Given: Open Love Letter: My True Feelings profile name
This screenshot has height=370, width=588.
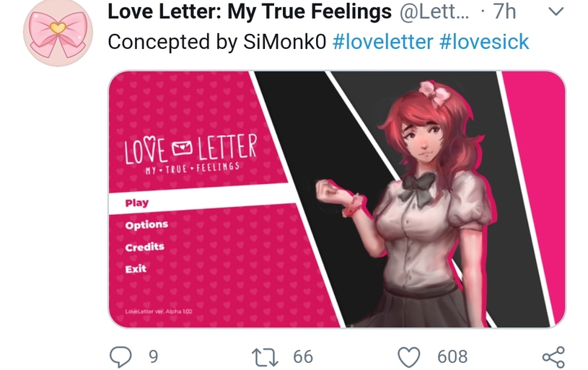Looking at the screenshot, I should point(250,12).
